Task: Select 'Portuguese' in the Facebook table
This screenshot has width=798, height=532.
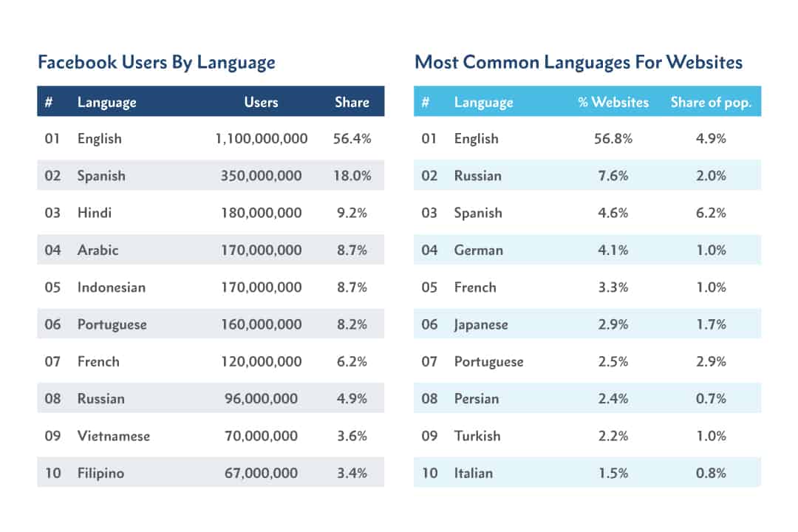Action: click(112, 325)
